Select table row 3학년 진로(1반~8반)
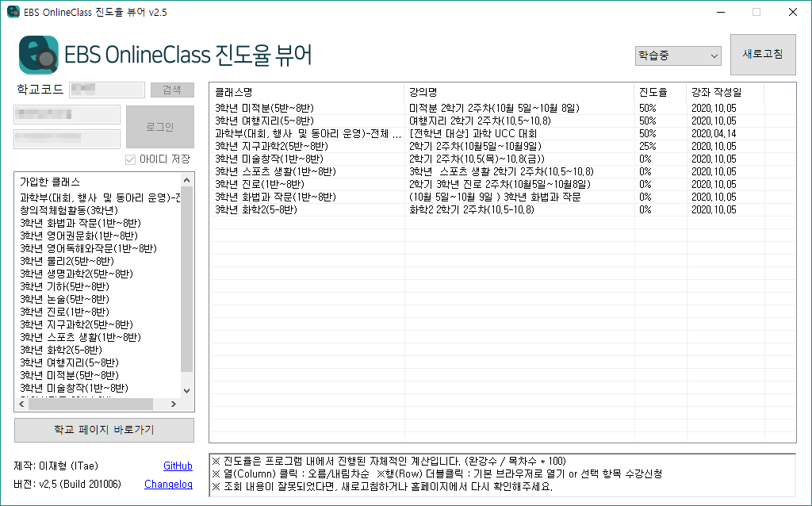This screenshot has height=506, width=812. tap(502, 184)
